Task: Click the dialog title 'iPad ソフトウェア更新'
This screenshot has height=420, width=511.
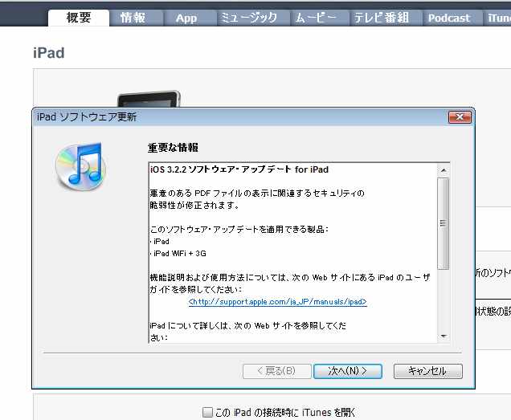Action: [86, 116]
